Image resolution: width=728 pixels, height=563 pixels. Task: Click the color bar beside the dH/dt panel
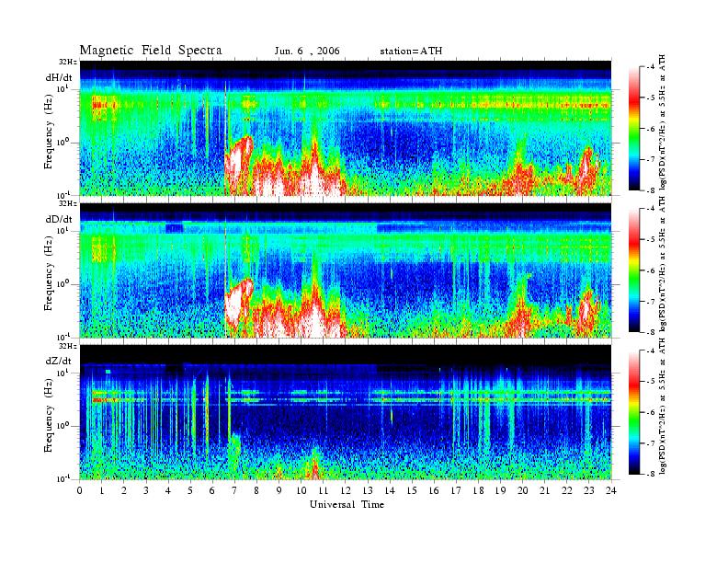pos(634,128)
